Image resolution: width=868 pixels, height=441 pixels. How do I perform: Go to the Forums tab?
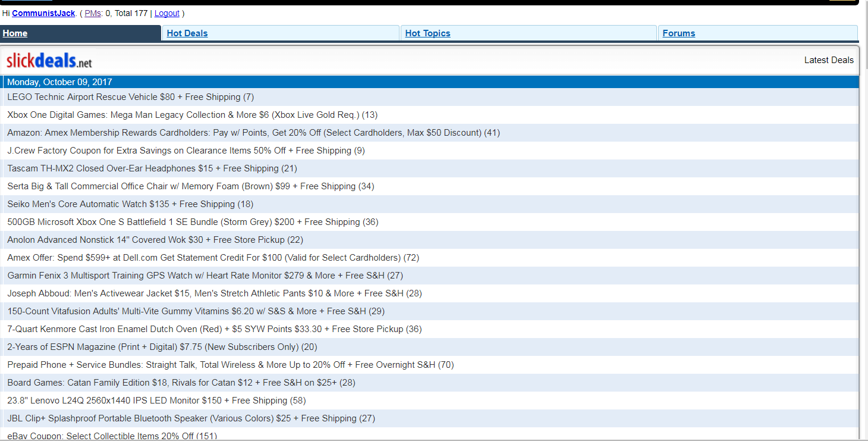click(678, 33)
